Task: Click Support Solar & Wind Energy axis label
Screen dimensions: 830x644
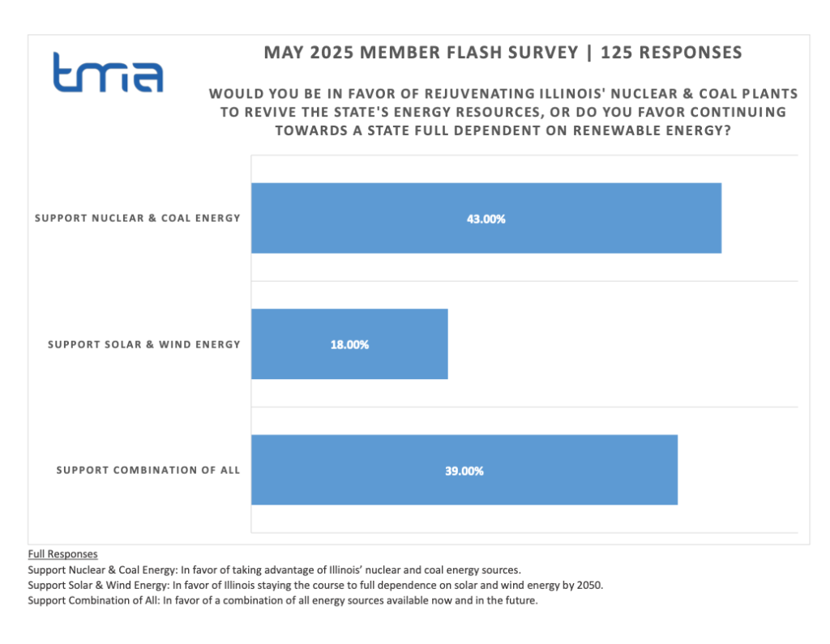Action: tap(144, 344)
